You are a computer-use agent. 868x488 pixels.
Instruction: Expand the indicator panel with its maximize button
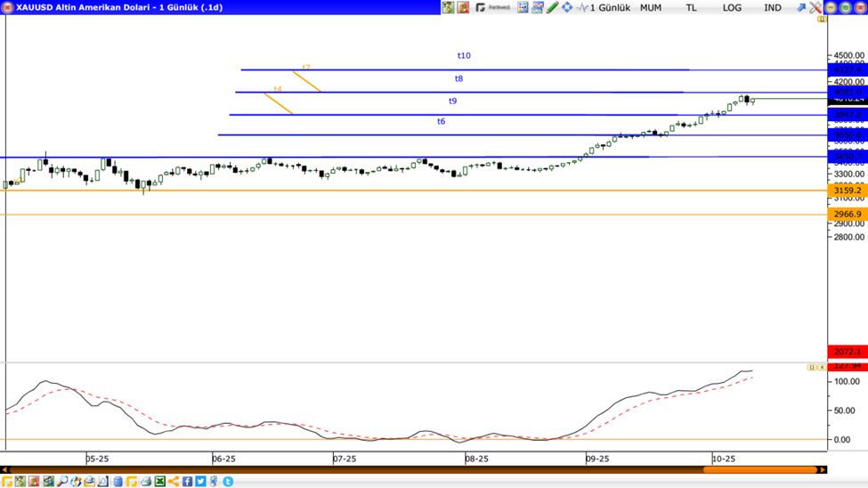tap(811, 367)
